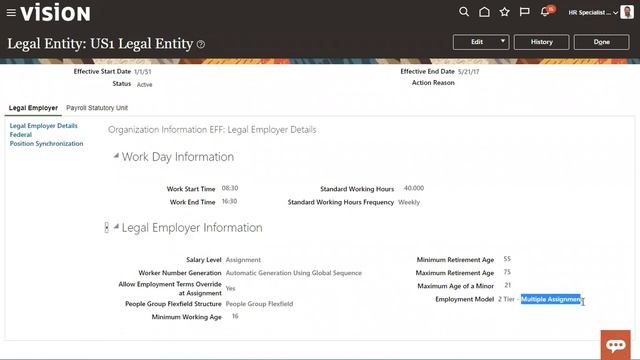Image resolution: width=640 pixels, height=360 pixels.
Task: Click the Minimum Working Age value 16
Action: tap(235, 316)
